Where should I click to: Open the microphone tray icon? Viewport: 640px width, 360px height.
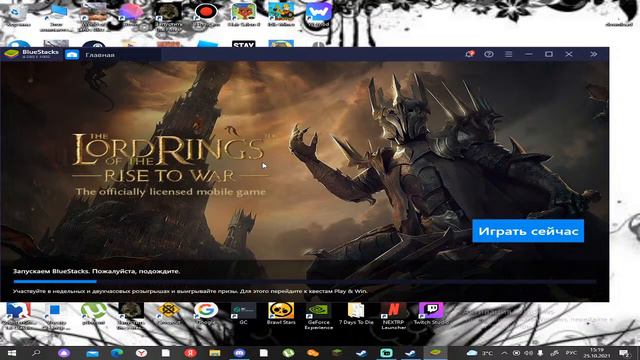pos(540,353)
